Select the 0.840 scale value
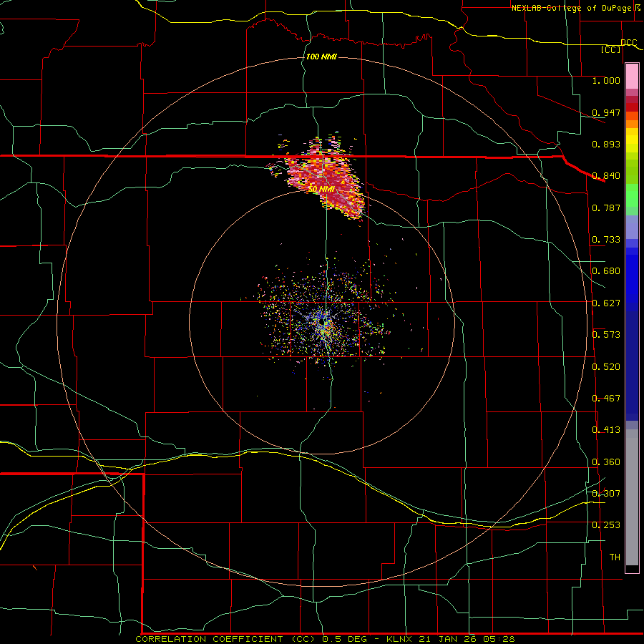 [x=606, y=176]
